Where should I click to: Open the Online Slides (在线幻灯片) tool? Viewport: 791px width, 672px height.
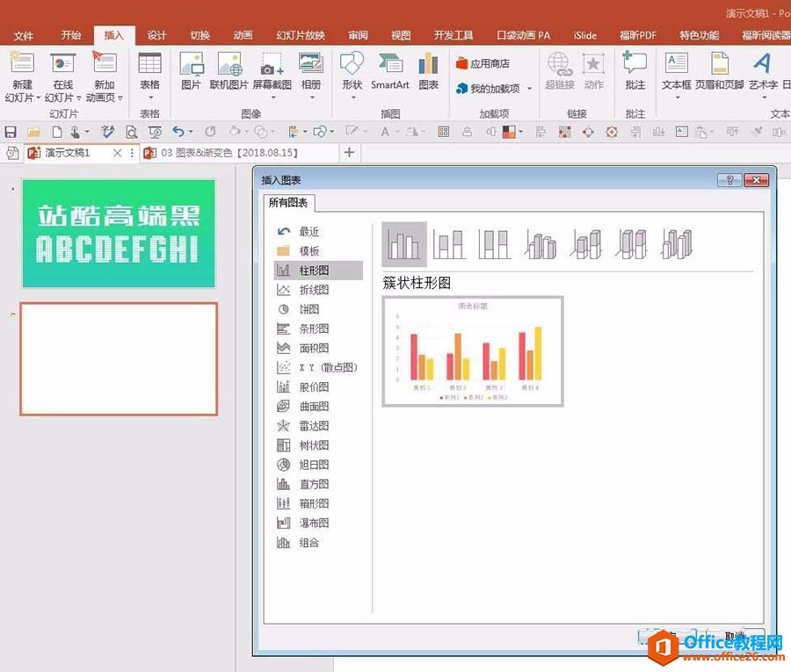[63, 63]
